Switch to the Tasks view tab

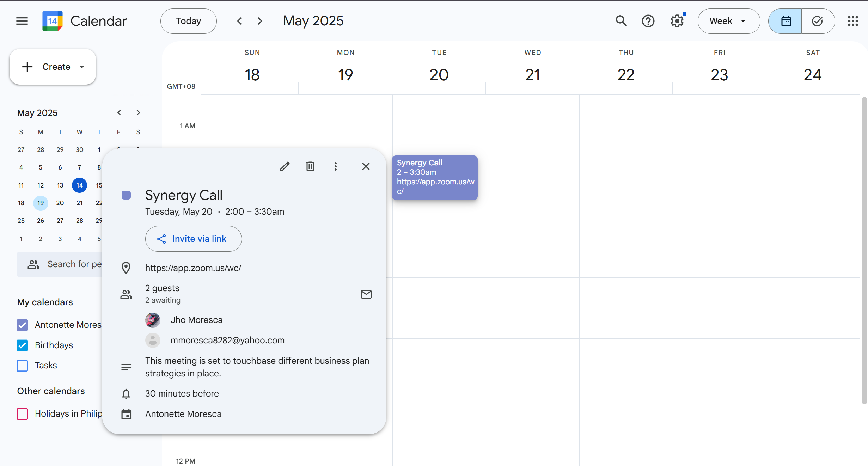pyautogui.click(x=817, y=21)
